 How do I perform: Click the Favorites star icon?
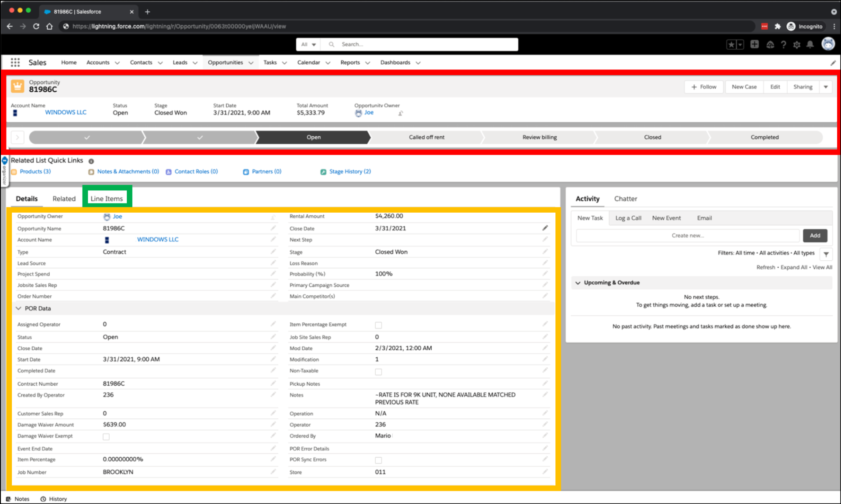pyautogui.click(x=731, y=45)
